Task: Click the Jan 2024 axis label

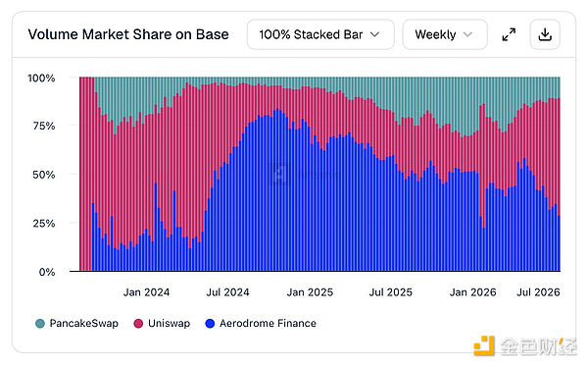Action: pos(147,292)
